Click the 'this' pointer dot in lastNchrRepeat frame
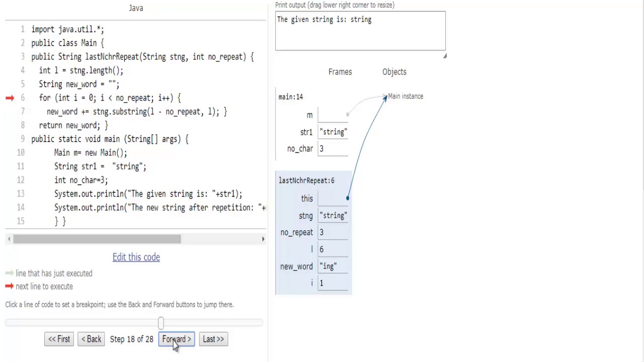This screenshot has width=644, height=362. [347, 198]
